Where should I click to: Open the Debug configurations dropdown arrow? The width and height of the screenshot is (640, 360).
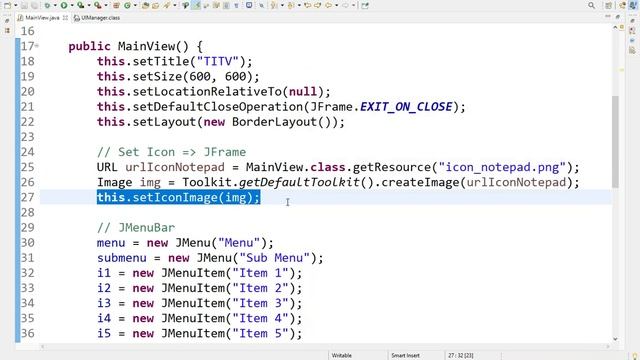(x=55, y=5)
